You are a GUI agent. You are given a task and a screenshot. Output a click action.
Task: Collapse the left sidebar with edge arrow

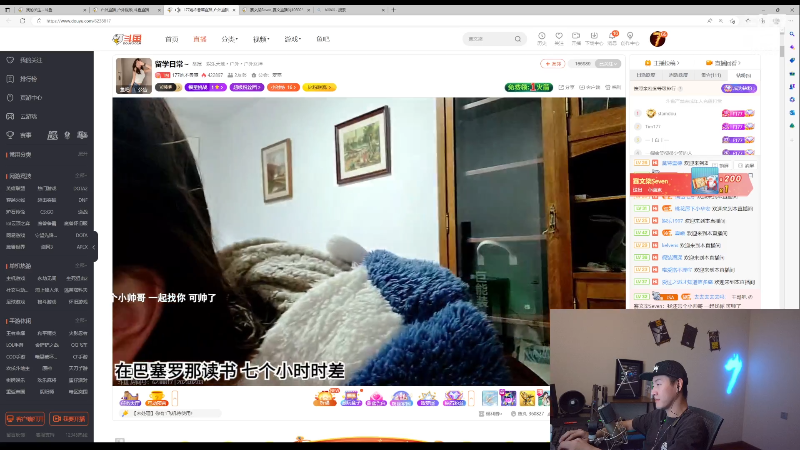[x=94, y=247]
